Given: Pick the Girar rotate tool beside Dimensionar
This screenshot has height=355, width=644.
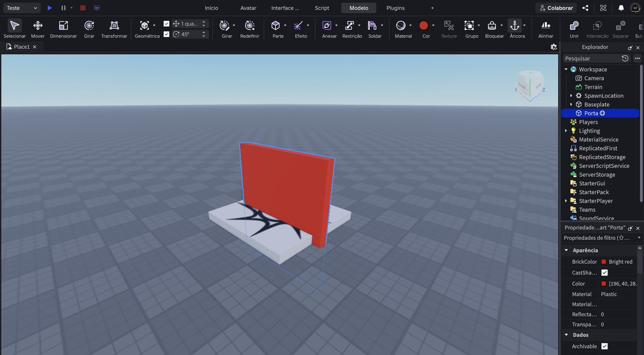Looking at the screenshot, I should point(89,26).
